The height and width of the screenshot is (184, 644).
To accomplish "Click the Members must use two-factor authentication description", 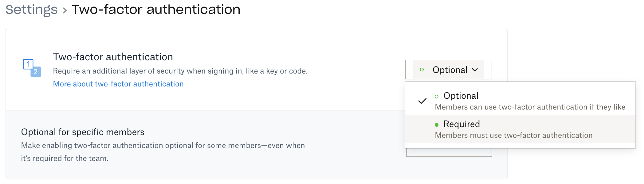I will [513, 135].
